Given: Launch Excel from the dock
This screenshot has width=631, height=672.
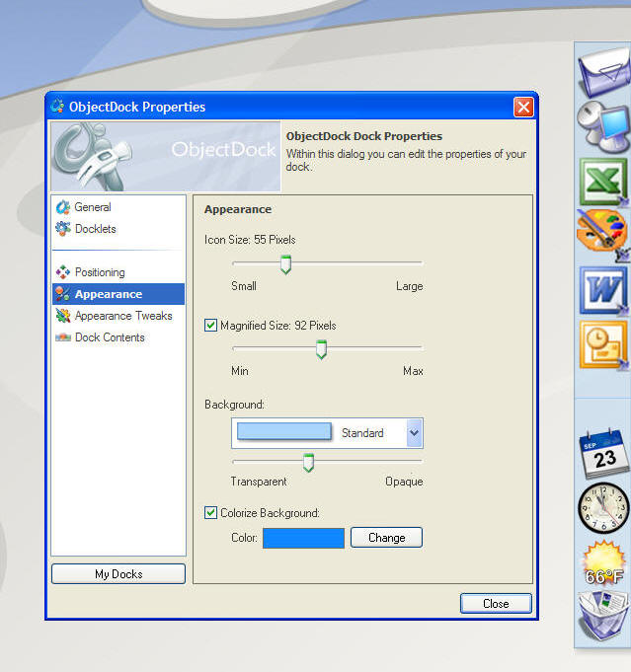Looking at the screenshot, I should pyautogui.click(x=604, y=182).
